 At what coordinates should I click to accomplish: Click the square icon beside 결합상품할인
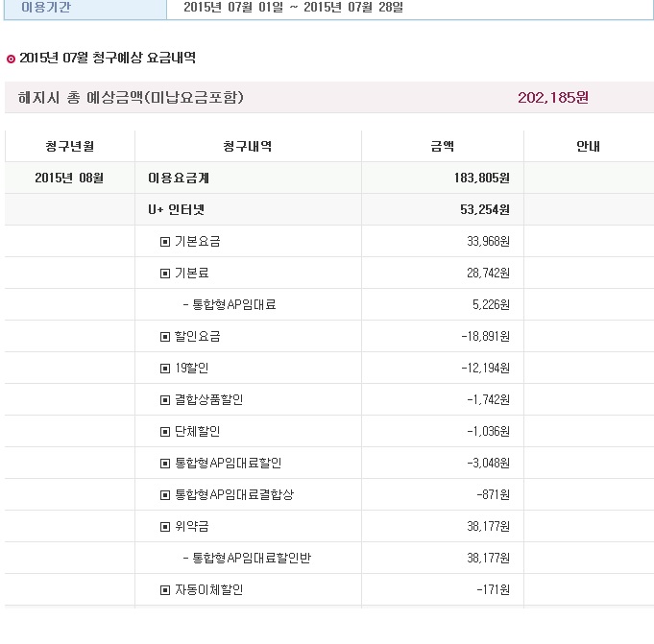(x=165, y=400)
